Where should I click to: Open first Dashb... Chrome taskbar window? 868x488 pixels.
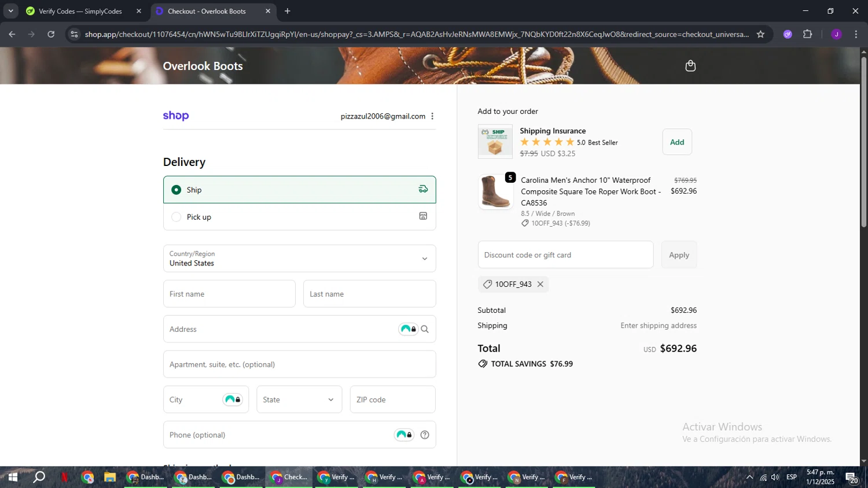coord(146,478)
